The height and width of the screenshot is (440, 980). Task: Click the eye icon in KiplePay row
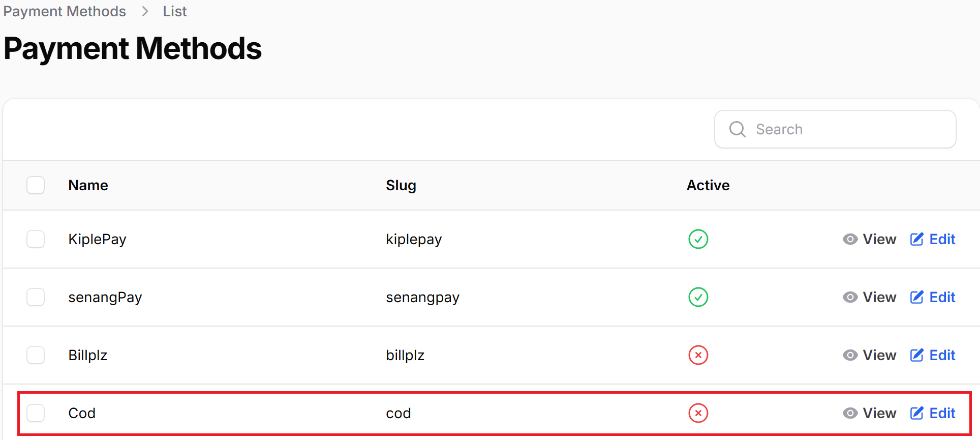[x=850, y=239]
